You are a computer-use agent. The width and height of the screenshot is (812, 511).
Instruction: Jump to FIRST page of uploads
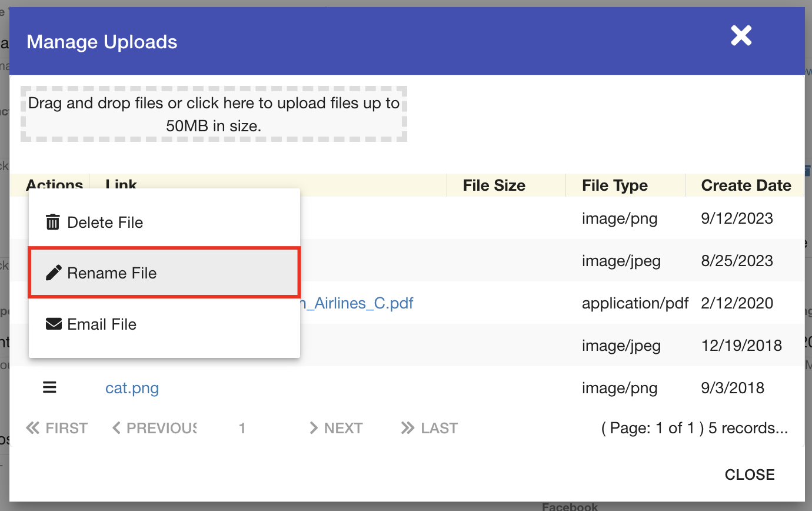(57, 428)
